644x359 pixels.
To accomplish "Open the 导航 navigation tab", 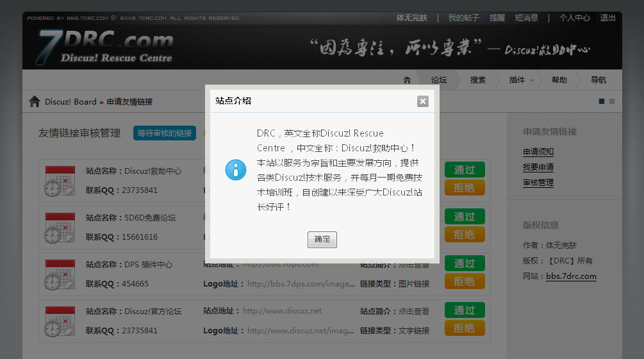I will coord(599,80).
